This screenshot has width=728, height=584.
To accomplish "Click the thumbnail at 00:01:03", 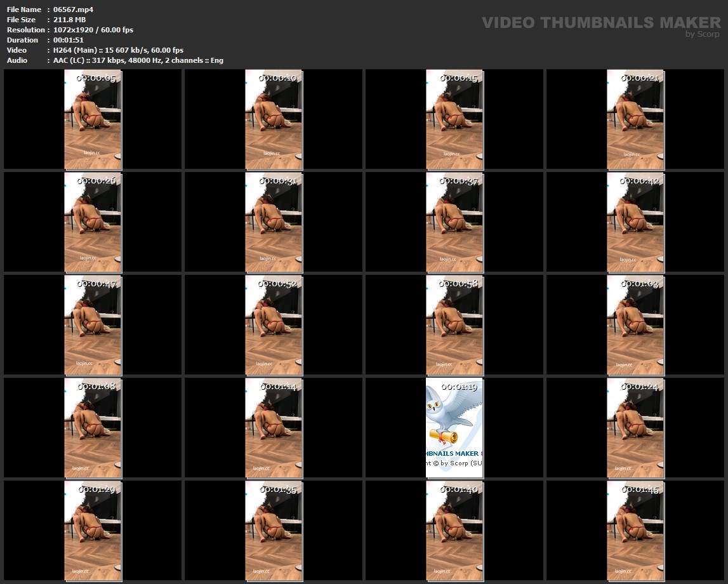I will pyautogui.click(x=635, y=325).
